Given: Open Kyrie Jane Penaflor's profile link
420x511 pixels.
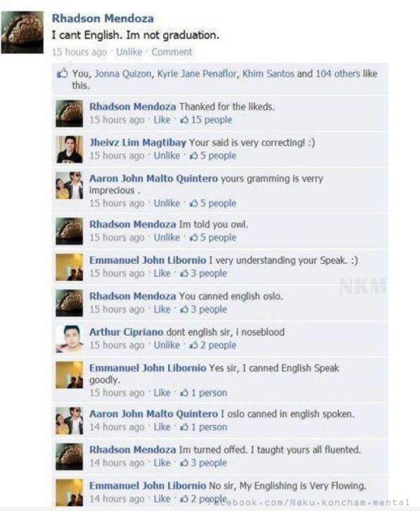Looking at the screenshot, I should [197, 74].
